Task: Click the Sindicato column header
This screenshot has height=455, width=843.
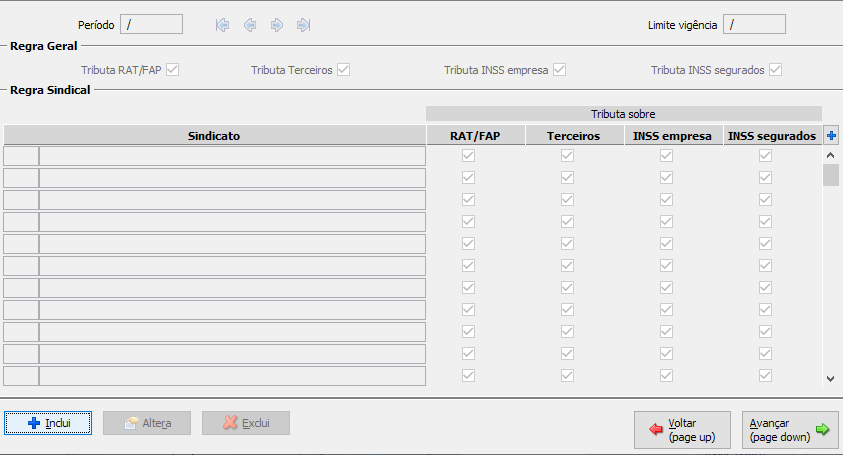Action: [215, 136]
